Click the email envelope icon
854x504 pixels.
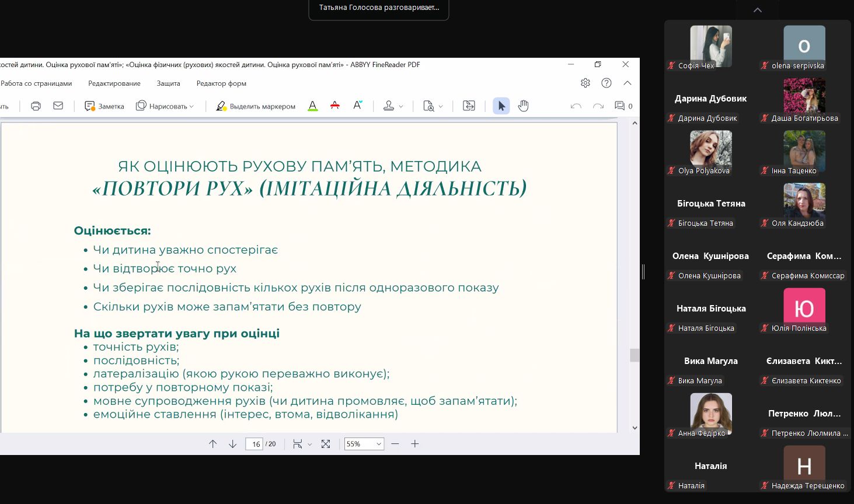tap(58, 106)
